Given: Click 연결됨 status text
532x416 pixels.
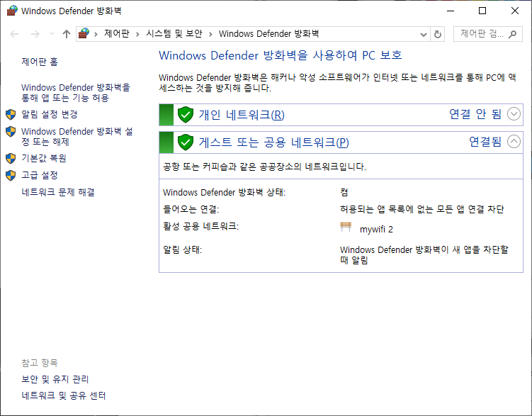Looking at the screenshot, I should click(x=485, y=142).
